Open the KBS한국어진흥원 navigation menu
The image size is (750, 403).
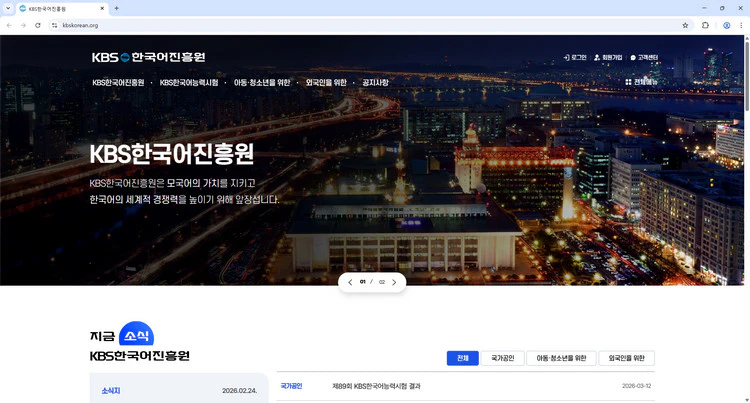coord(118,82)
